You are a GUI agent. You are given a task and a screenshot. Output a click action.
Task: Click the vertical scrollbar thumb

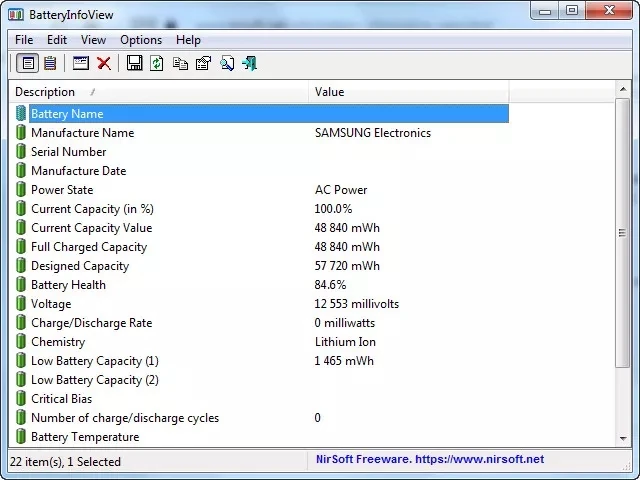(x=623, y=233)
